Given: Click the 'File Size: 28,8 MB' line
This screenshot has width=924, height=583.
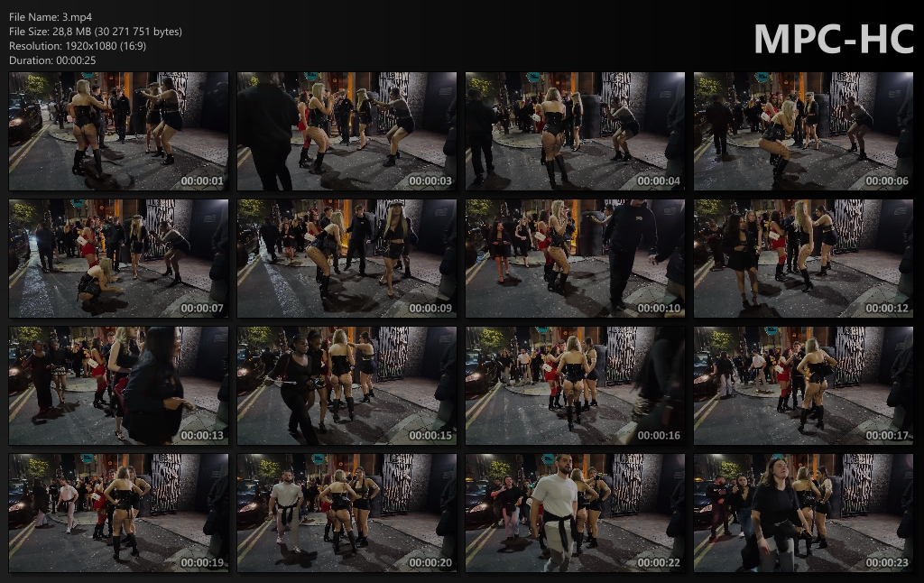Looking at the screenshot, I should tap(96, 32).
